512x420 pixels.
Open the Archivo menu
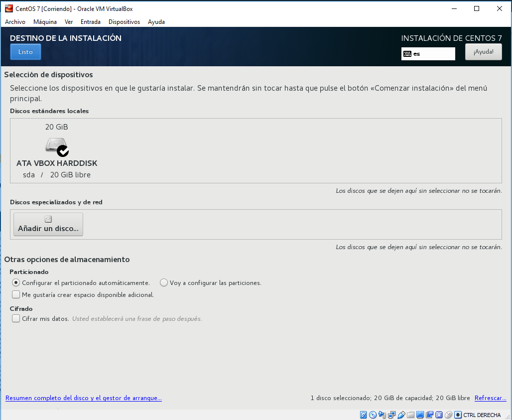point(15,22)
